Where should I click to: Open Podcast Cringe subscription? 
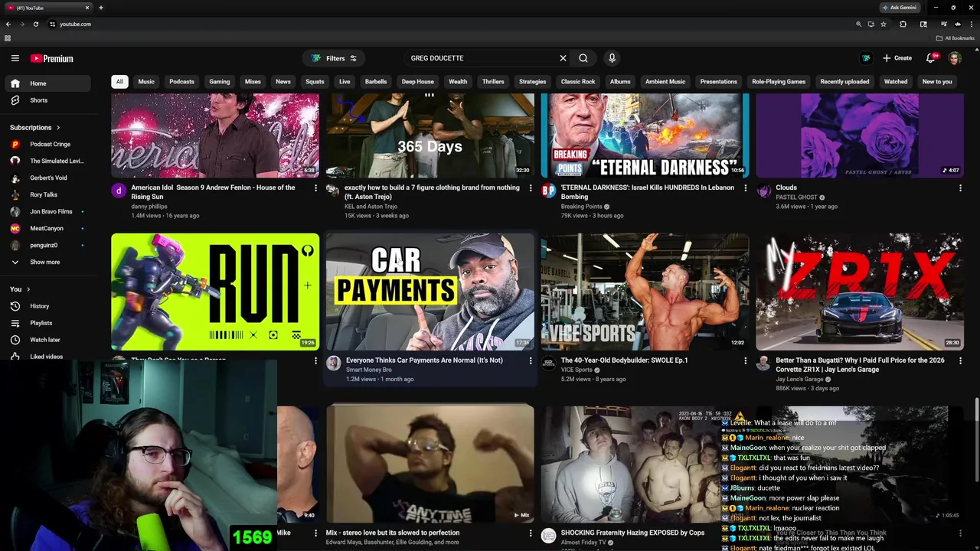click(47, 144)
